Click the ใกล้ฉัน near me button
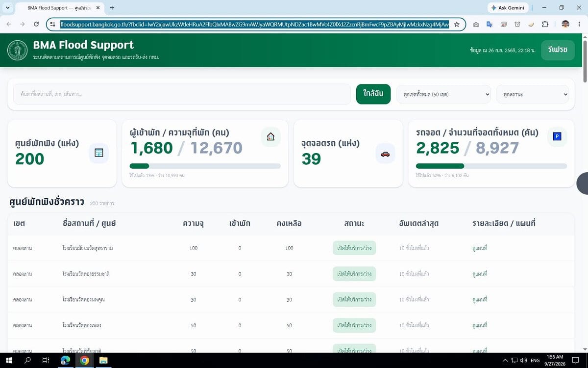Image resolution: width=588 pixels, height=368 pixels. [x=373, y=94]
